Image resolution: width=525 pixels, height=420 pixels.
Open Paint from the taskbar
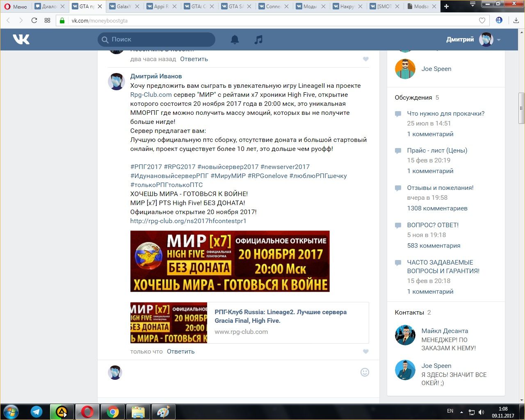point(164,412)
